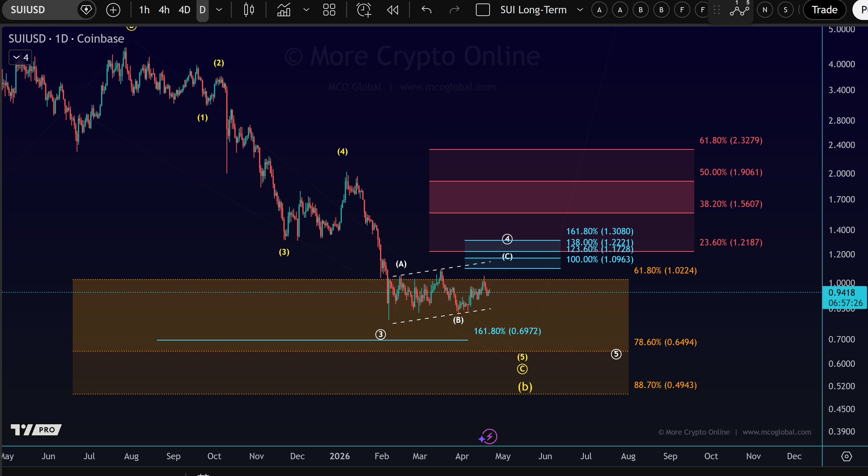Click the Trade button
This screenshot has width=868, height=476.
(x=824, y=10)
